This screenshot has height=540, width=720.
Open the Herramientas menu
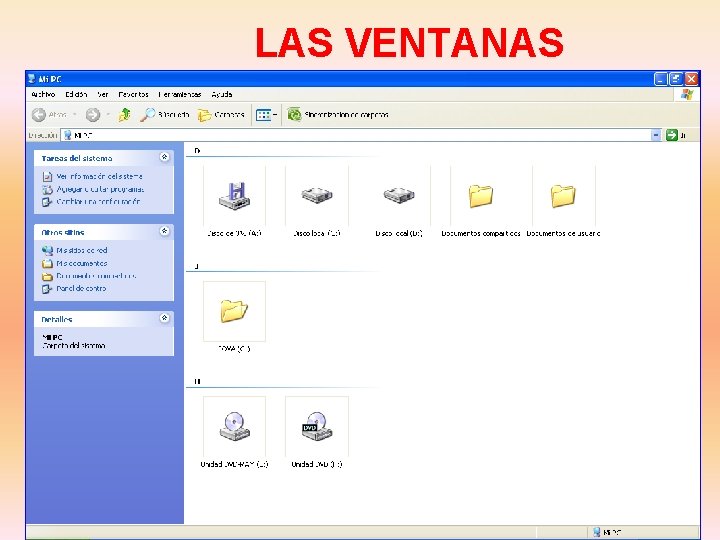point(180,94)
